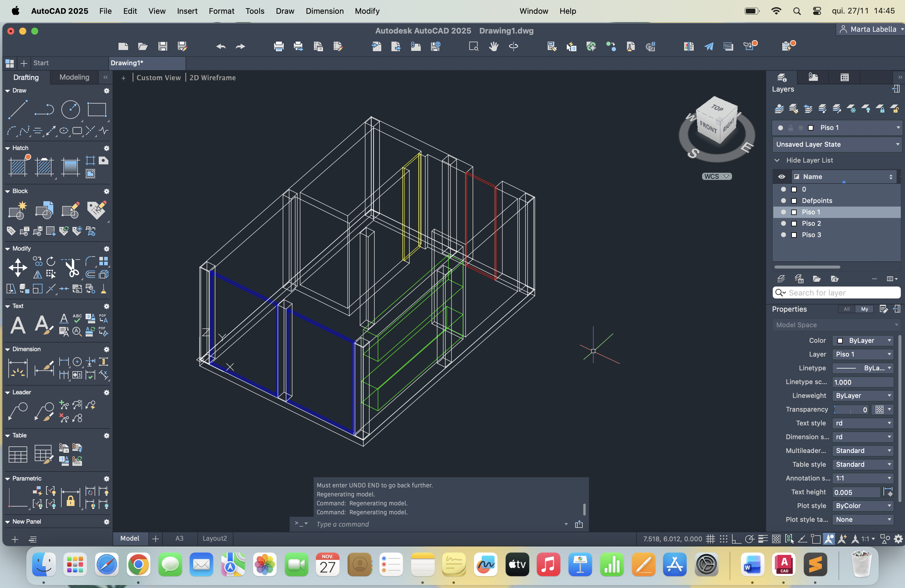
Task: Collapse the Hide Layer List expander
Action: coord(777,160)
